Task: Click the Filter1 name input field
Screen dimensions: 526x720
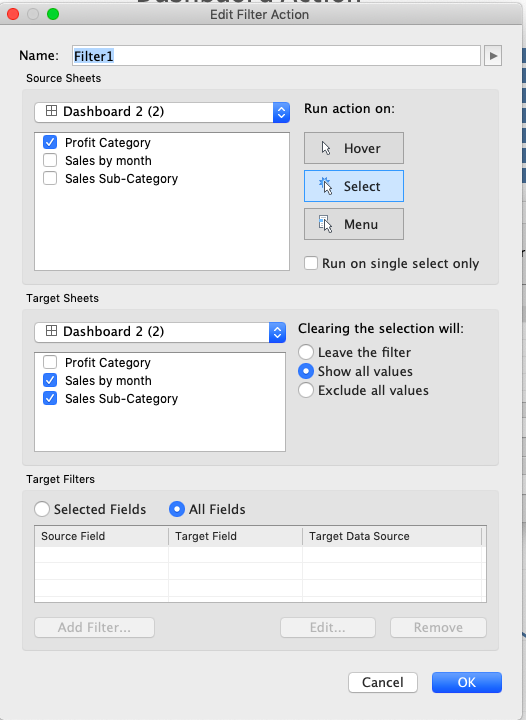Action: click(276, 56)
